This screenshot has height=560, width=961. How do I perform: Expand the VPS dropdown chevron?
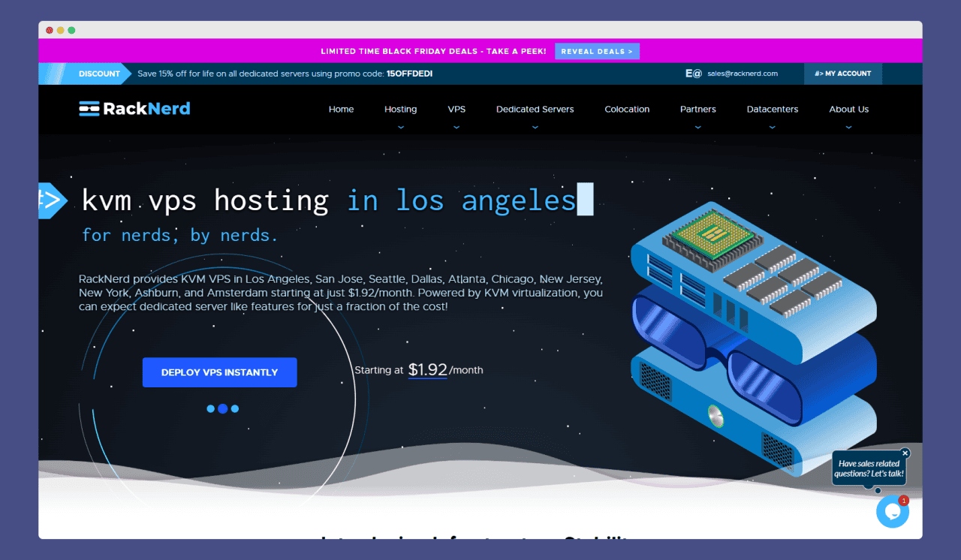point(456,127)
